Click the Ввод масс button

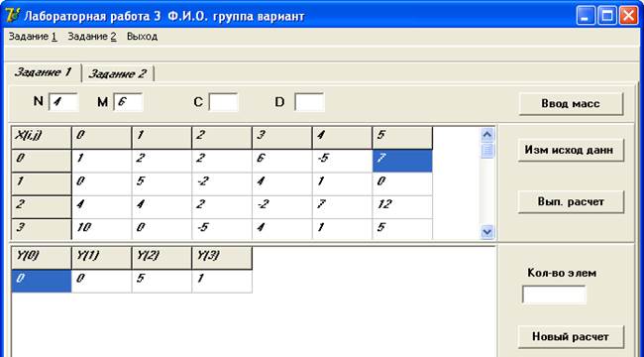(x=571, y=104)
